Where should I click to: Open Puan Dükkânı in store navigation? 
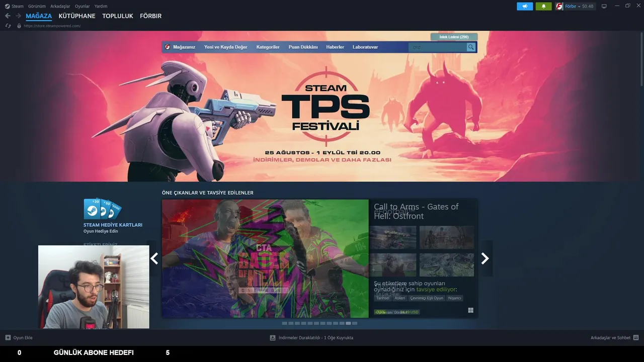pos(303,47)
